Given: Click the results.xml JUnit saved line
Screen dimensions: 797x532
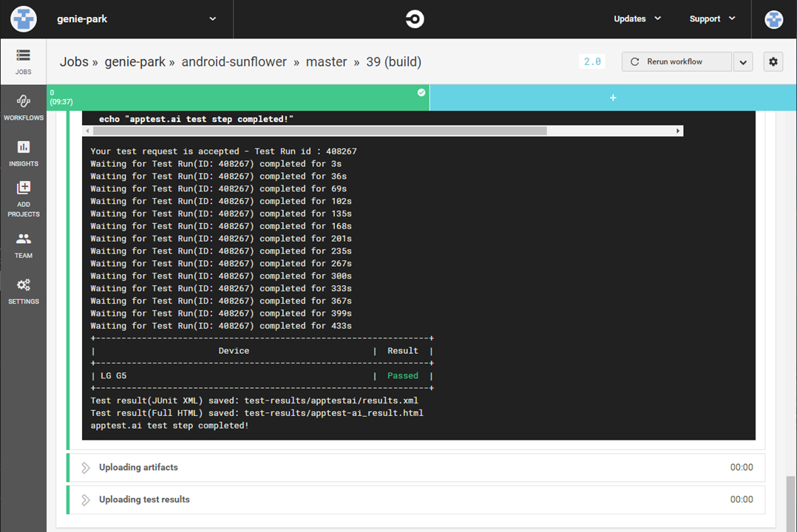Looking at the screenshot, I should [x=254, y=400].
